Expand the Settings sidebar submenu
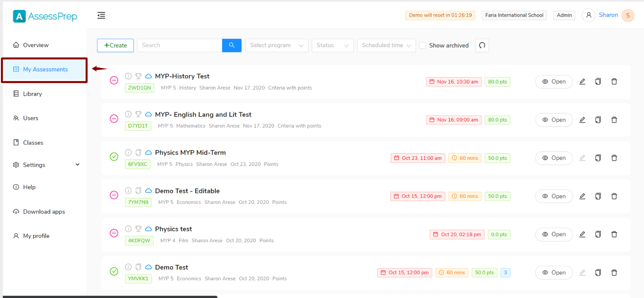 [77, 165]
